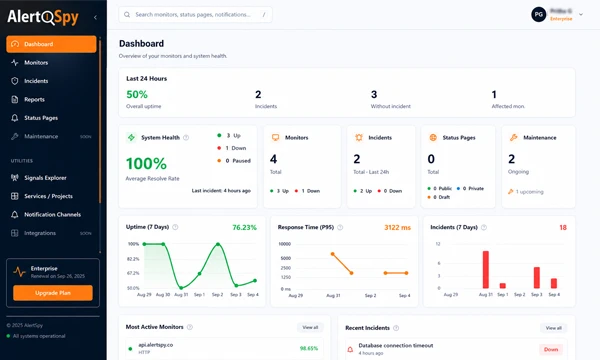The height and width of the screenshot is (360, 600).
Task: Click the AlertSpy logo
Action: point(43,17)
